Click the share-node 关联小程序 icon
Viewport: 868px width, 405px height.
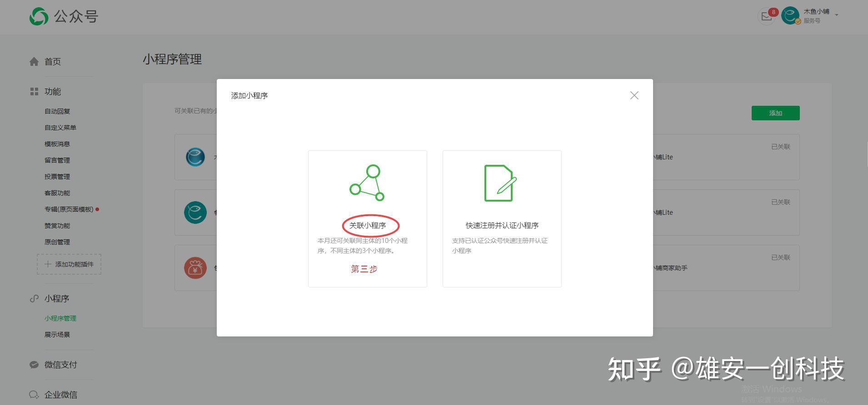pos(367,183)
